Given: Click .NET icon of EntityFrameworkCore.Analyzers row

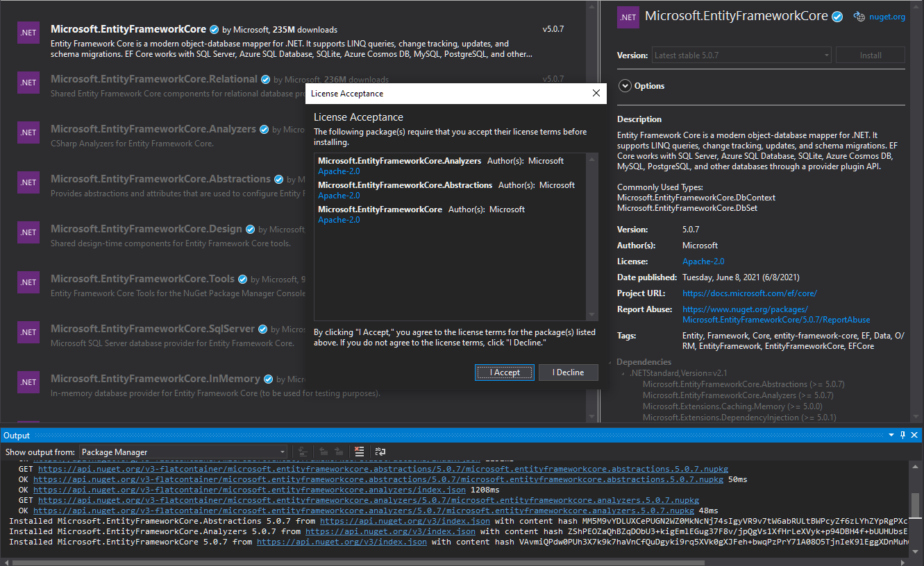Looking at the screenshot, I should pos(28,132).
